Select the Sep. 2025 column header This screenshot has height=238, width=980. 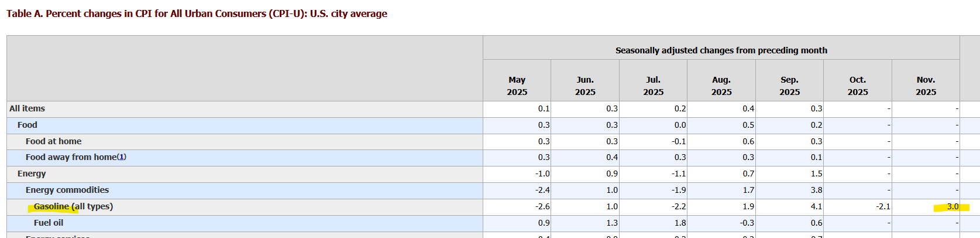[789, 86]
